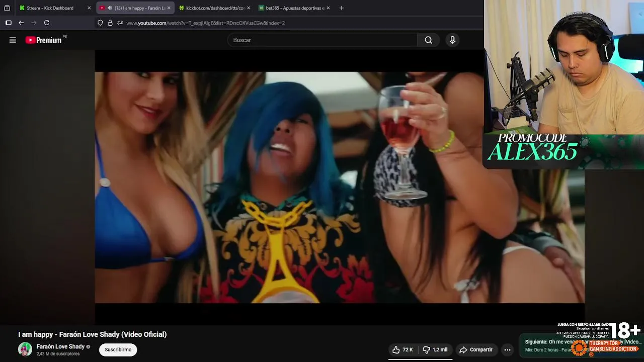Screen dimensions: 644x362
Task: Click the video title I am happy
Action: (93, 334)
